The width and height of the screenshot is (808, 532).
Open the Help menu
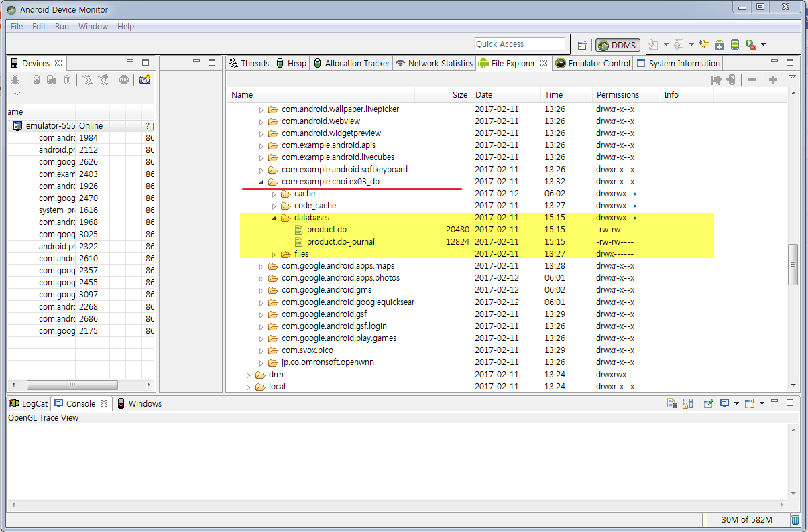125,27
